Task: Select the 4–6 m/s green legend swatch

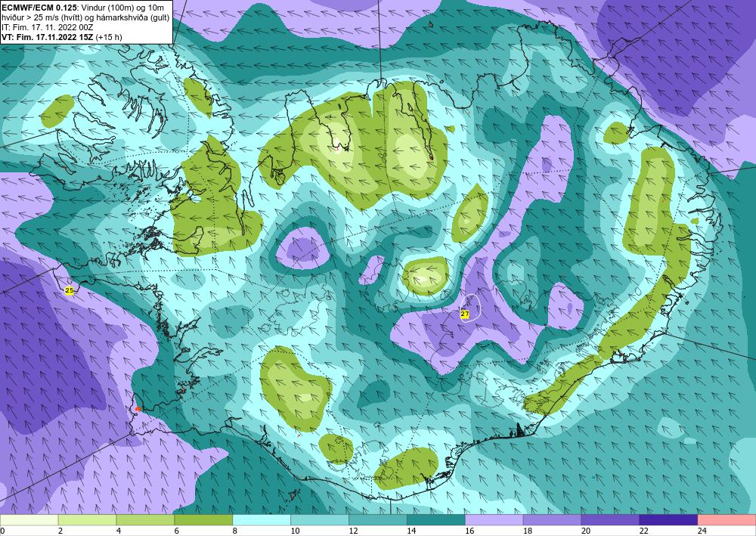Action: 145,520
